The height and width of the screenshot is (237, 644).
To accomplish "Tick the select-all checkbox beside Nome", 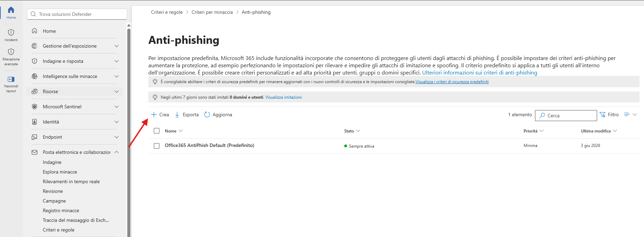I will pyautogui.click(x=157, y=131).
